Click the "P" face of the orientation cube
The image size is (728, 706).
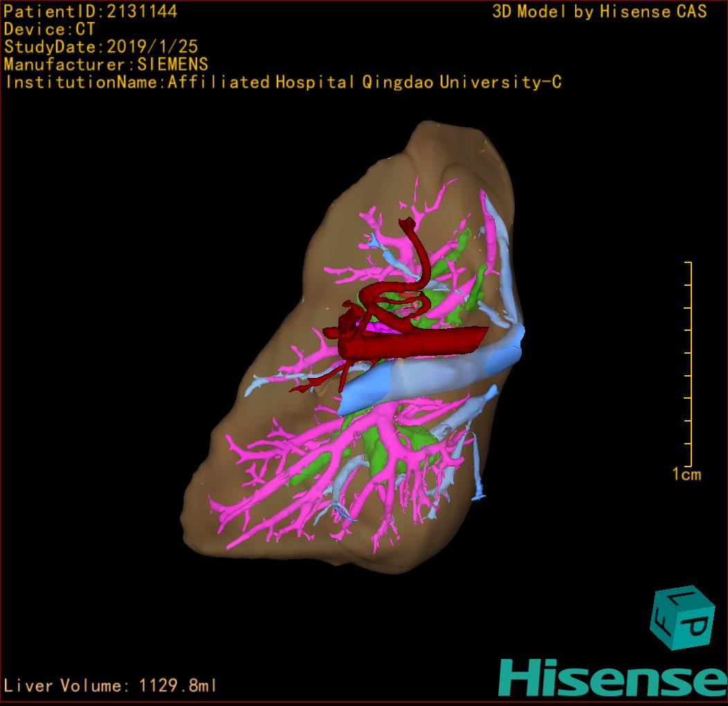(x=697, y=627)
